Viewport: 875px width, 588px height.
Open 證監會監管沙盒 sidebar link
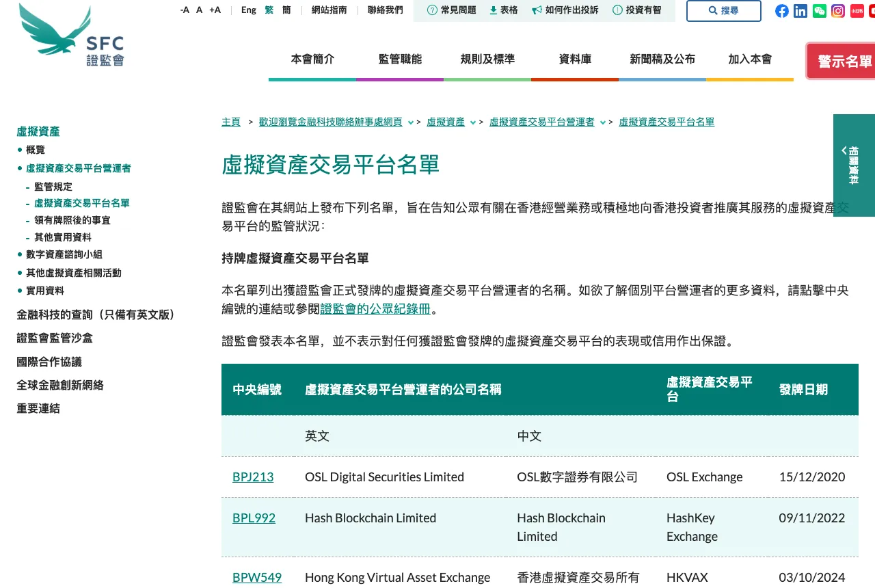[55, 338]
